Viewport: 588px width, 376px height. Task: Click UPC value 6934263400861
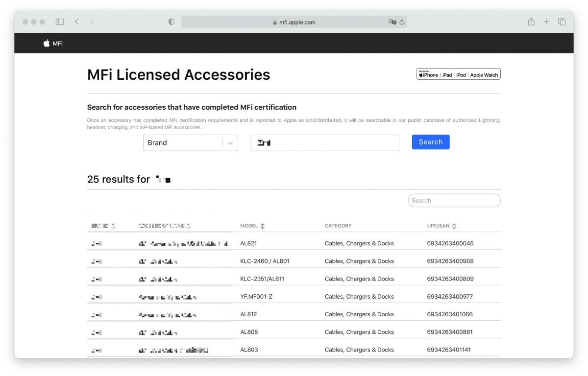[x=450, y=332]
